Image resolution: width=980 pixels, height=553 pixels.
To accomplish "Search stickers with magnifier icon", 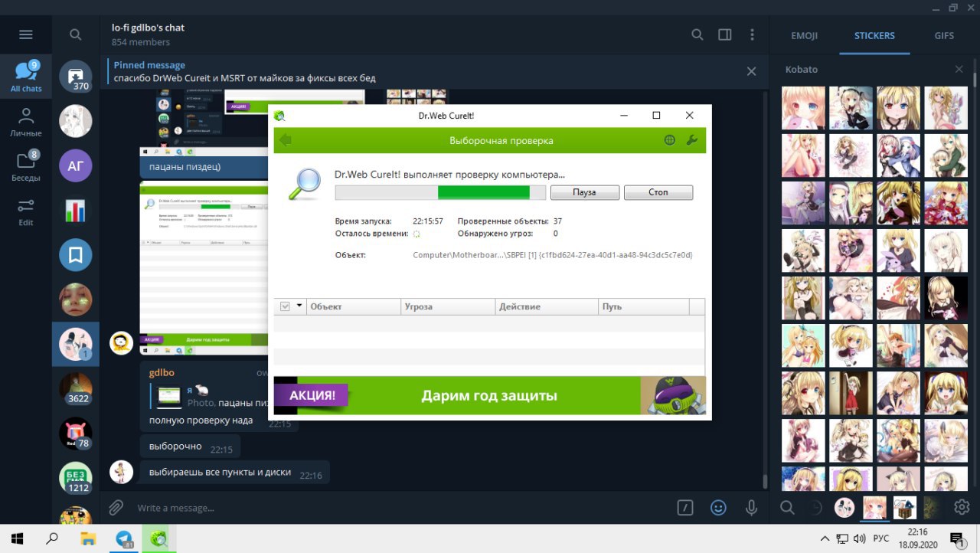I will [787, 507].
